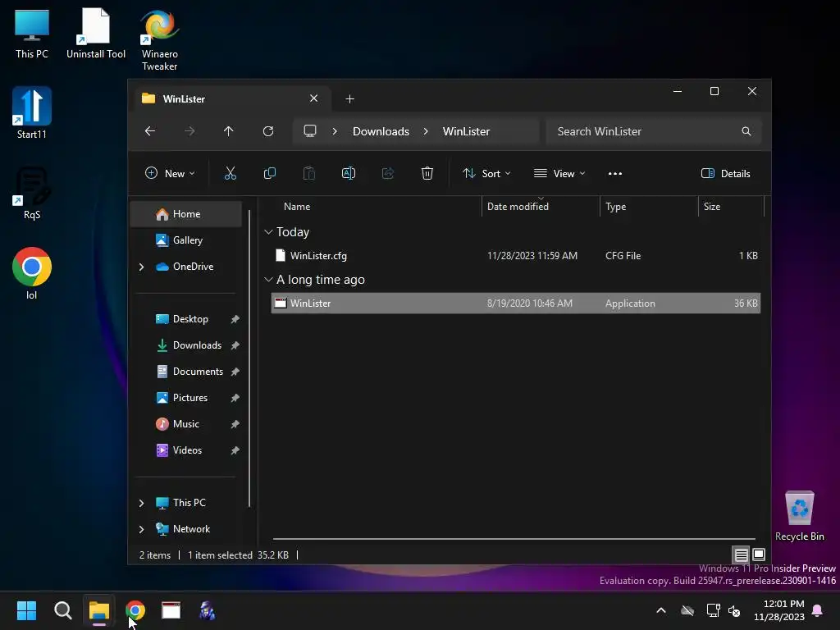This screenshot has width=840, height=630.
Task: Open Music quick access folder
Action: click(x=186, y=424)
